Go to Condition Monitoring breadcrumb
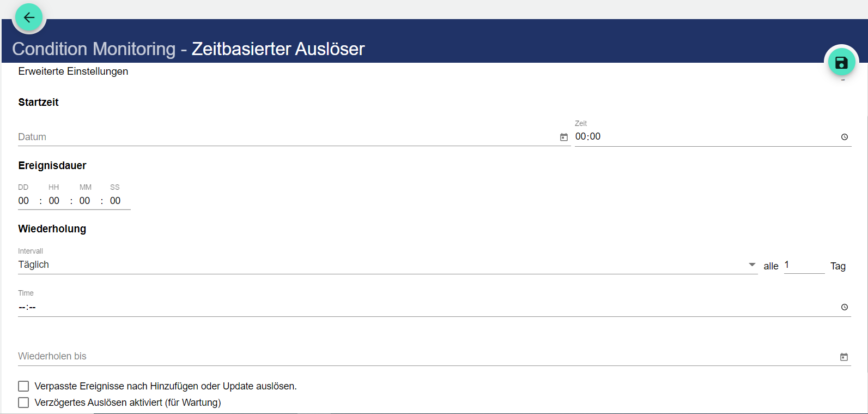The height and width of the screenshot is (414, 868). pyautogui.click(x=94, y=49)
